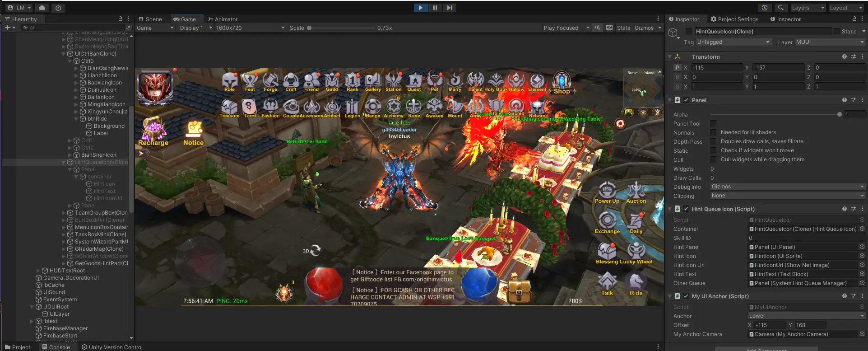This screenshot has width=868, height=351.
Task: Open the Undo History icon
Action: point(765,8)
